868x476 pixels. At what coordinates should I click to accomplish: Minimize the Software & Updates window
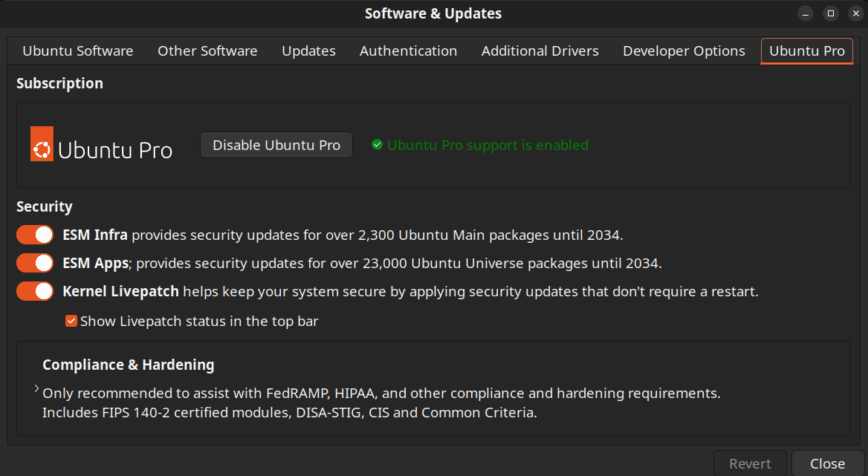pyautogui.click(x=807, y=13)
